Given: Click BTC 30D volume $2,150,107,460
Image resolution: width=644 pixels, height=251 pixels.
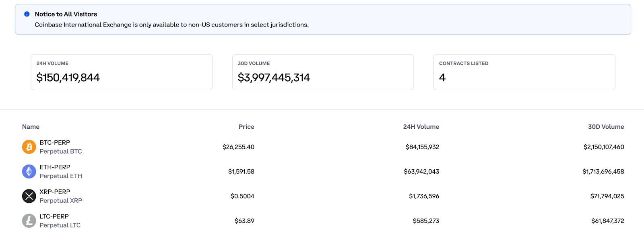Looking at the screenshot, I should tap(604, 147).
